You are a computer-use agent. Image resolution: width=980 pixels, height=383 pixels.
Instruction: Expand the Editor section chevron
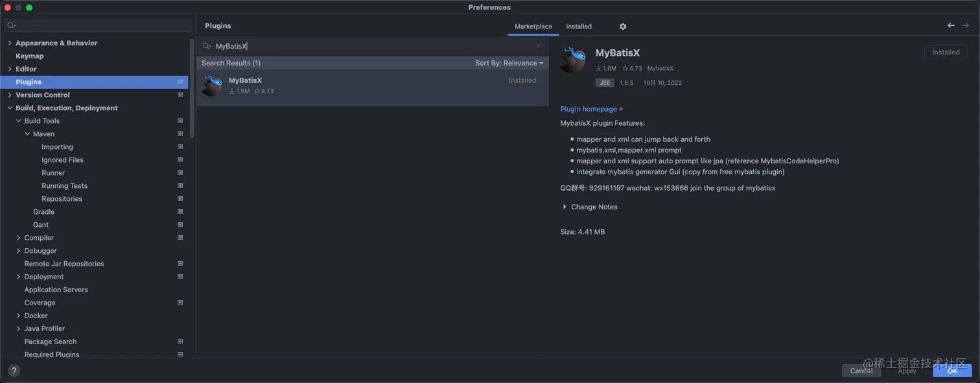point(10,69)
